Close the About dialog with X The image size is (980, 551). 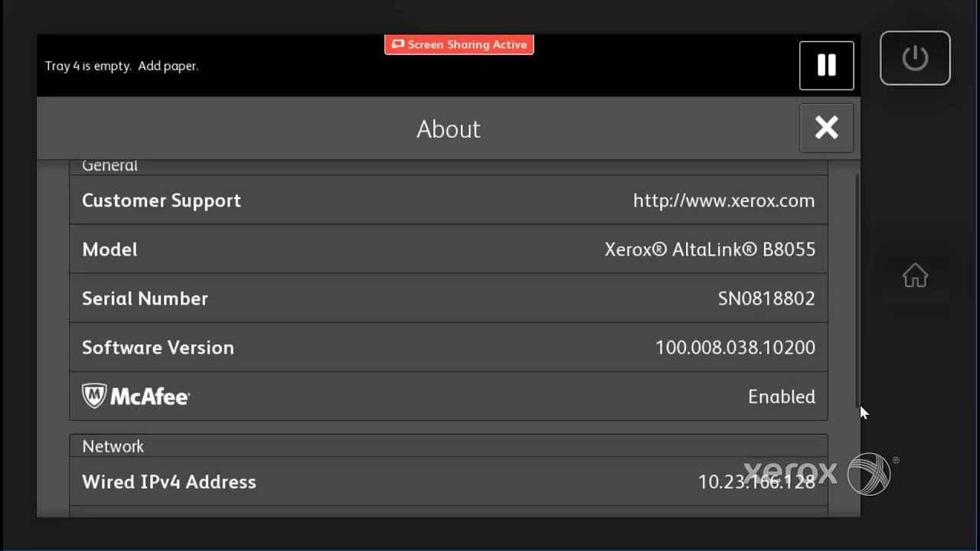point(826,128)
